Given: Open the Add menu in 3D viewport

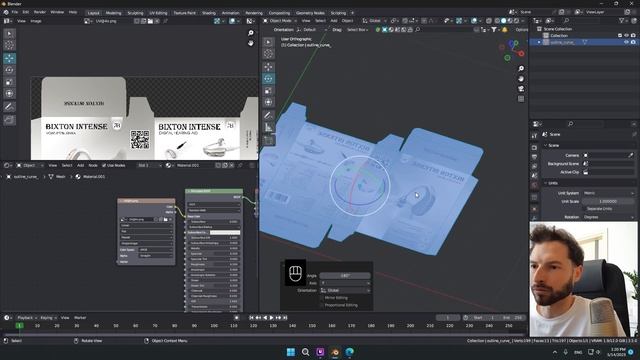Looking at the screenshot, I should click(x=334, y=20).
